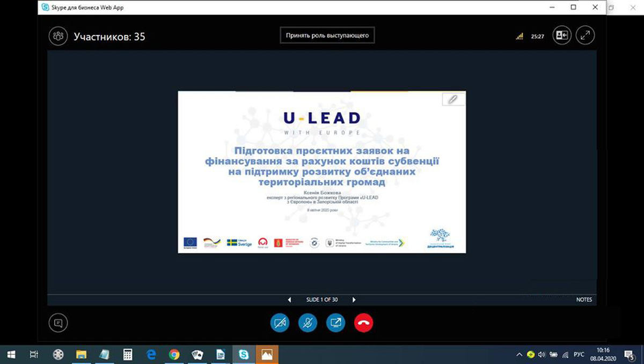Switch to Skype in the taskbar
Viewport: 644px width, 364px height.
pos(244,354)
